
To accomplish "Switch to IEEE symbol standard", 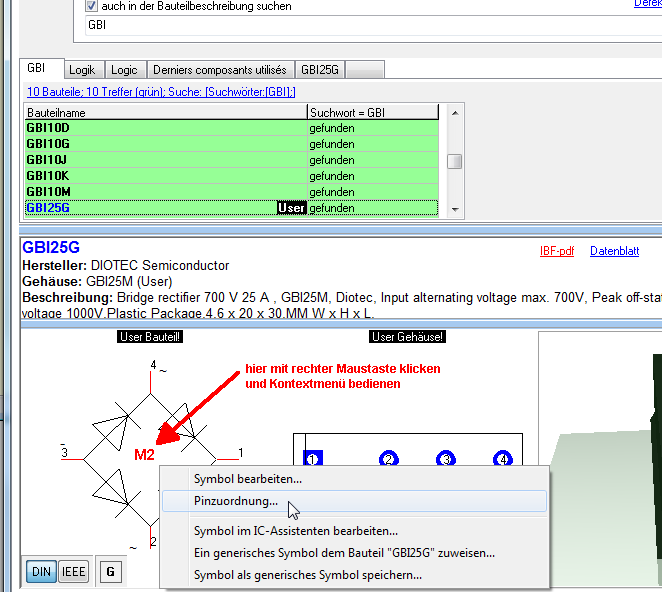I will 74,571.
